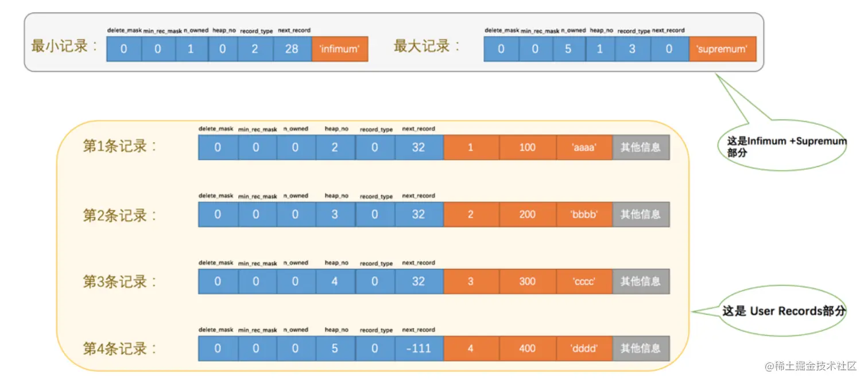Select orange cell 1 in 第1条记录
Viewport: 868px width, 383px height.
point(471,147)
